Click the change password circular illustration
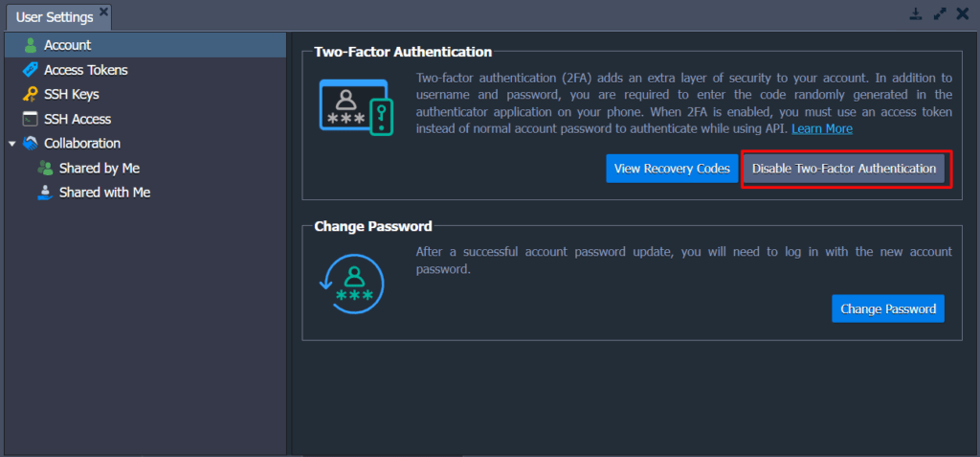Screen dimensions: 980x457 (x=352, y=284)
